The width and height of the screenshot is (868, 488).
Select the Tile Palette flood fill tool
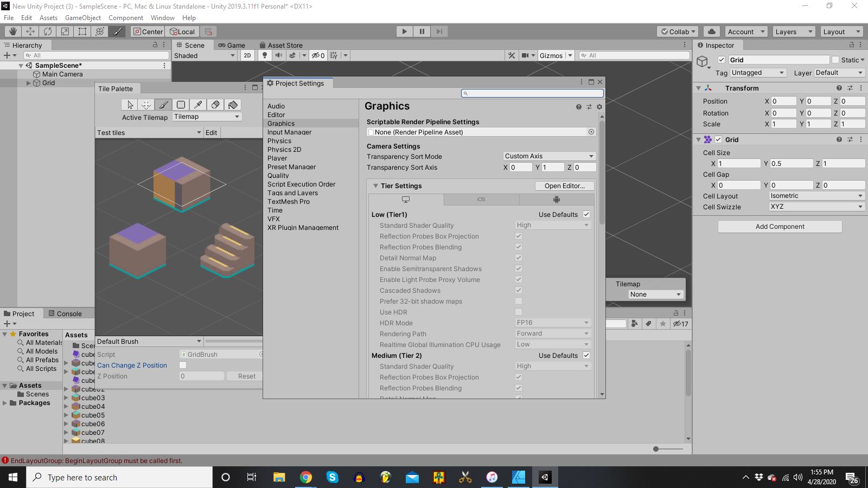point(233,105)
